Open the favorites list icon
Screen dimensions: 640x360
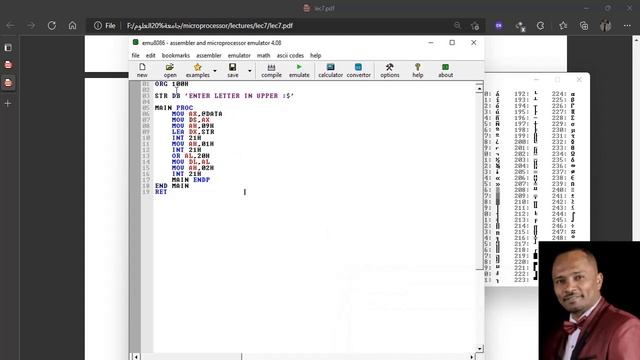pyautogui.click(x=563, y=26)
